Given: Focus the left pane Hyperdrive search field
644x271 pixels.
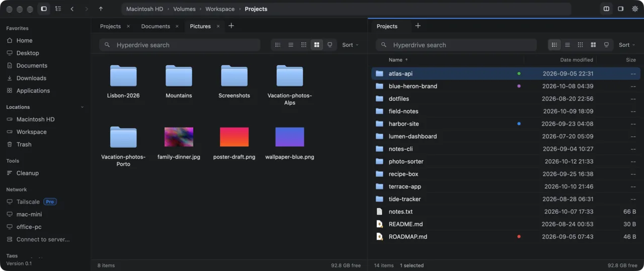Looking at the screenshot, I should point(180,45).
